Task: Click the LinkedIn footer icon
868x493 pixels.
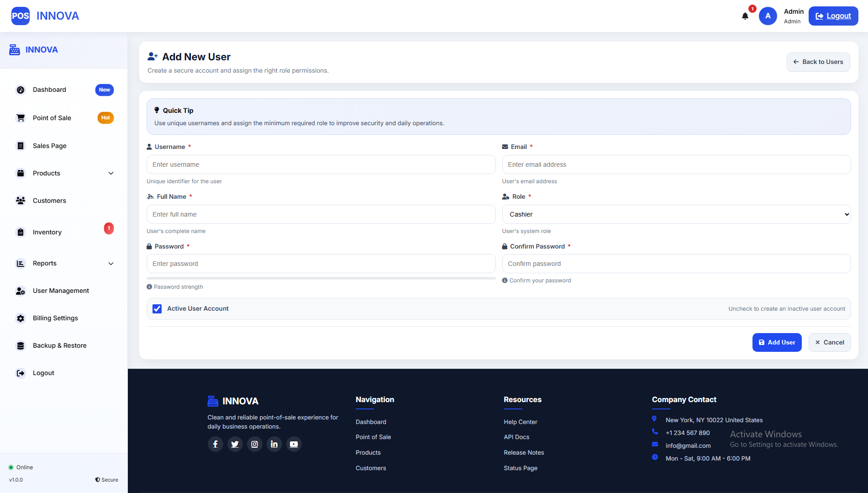Action: [x=274, y=444]
